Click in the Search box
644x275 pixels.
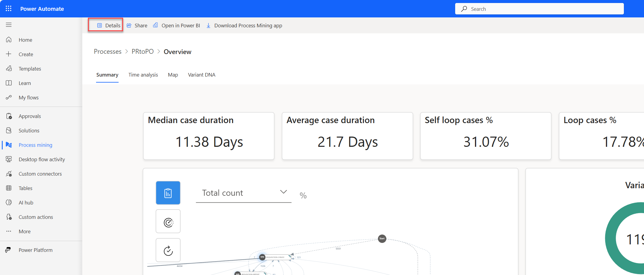[539, 9]
